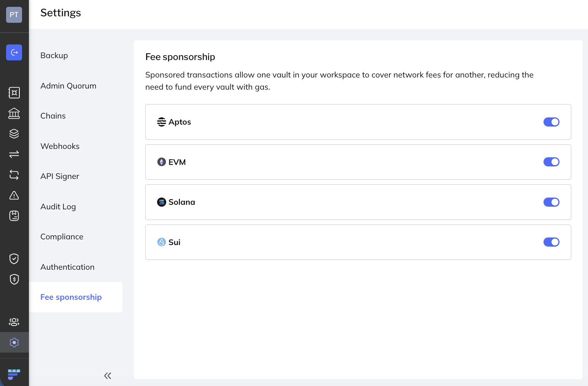
Task: Select the Authentication settings item
Action: click(x=67, y=267)
